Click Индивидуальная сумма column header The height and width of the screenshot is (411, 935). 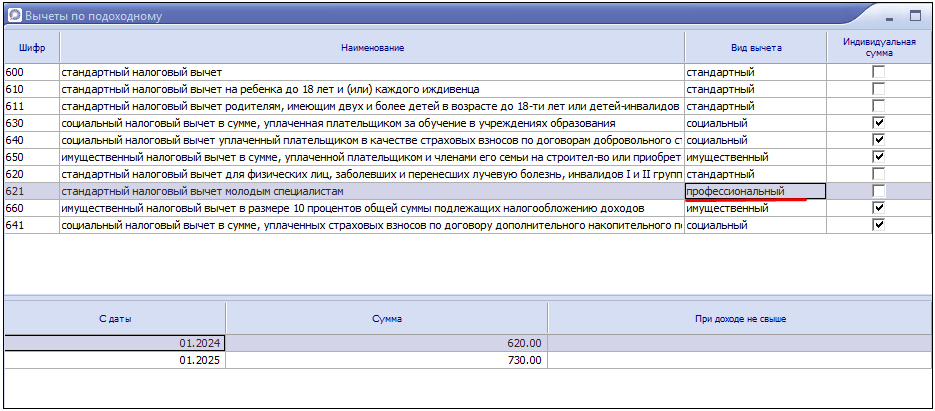(878, 48)
